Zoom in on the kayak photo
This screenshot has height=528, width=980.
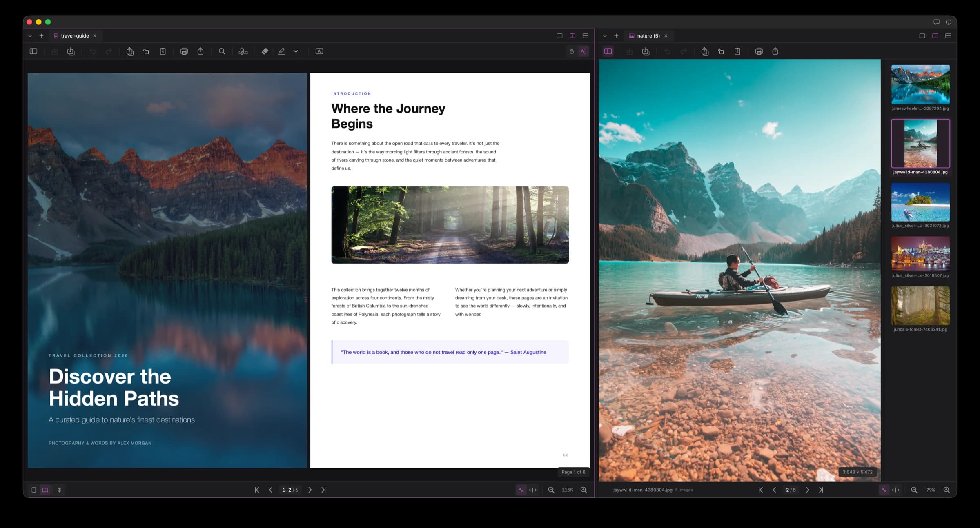pyautogui.click(x=948, y=490)
